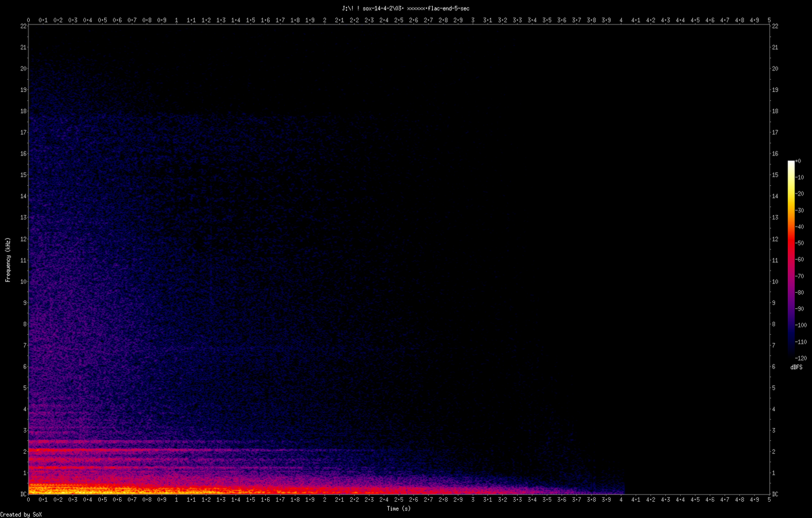Click the '10' label on left frequency axis

(23, 281)
